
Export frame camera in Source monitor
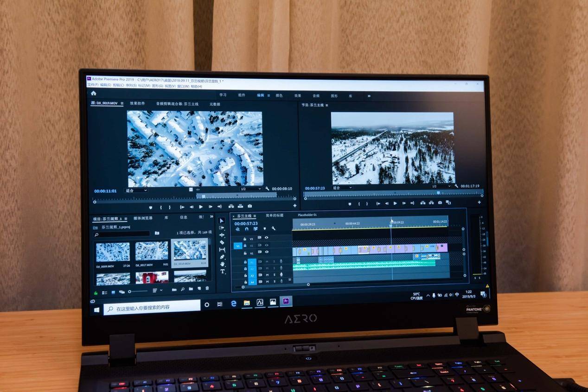(250, 206)
